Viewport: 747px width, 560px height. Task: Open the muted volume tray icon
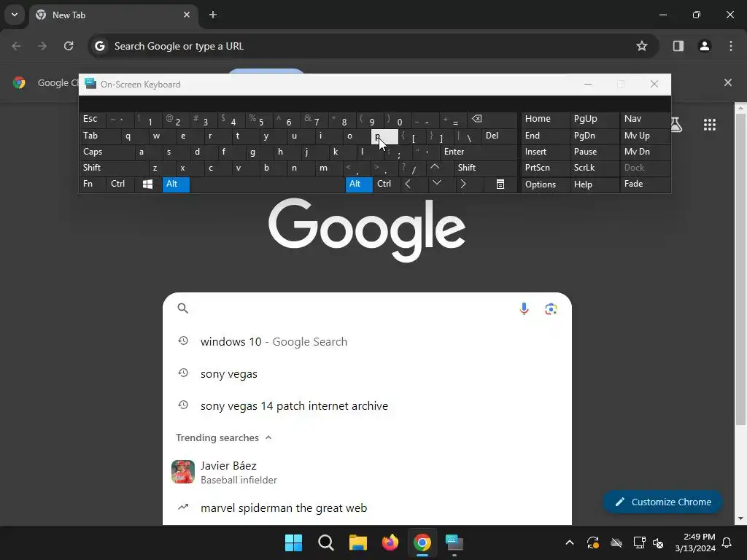coord(659,542)
